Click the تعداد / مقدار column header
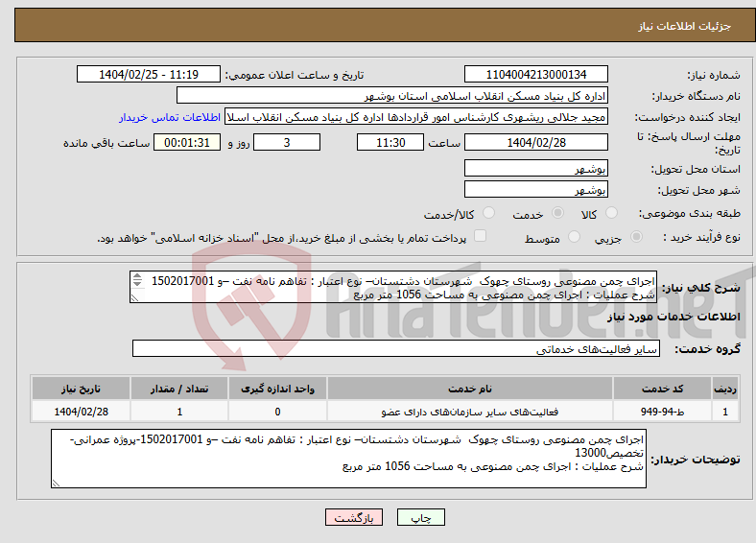This screenshot has width=756, height=543. (x=179, y=389)
